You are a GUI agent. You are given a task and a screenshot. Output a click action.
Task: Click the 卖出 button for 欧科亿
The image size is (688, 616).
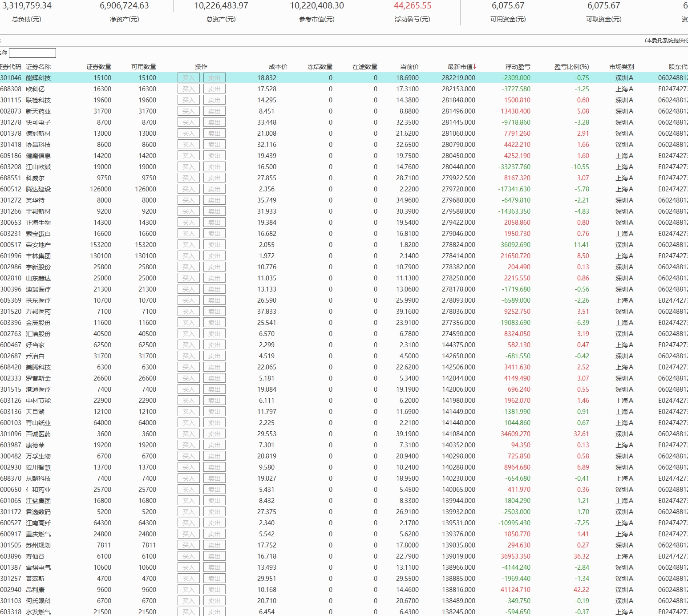click(x=214, y=89)
